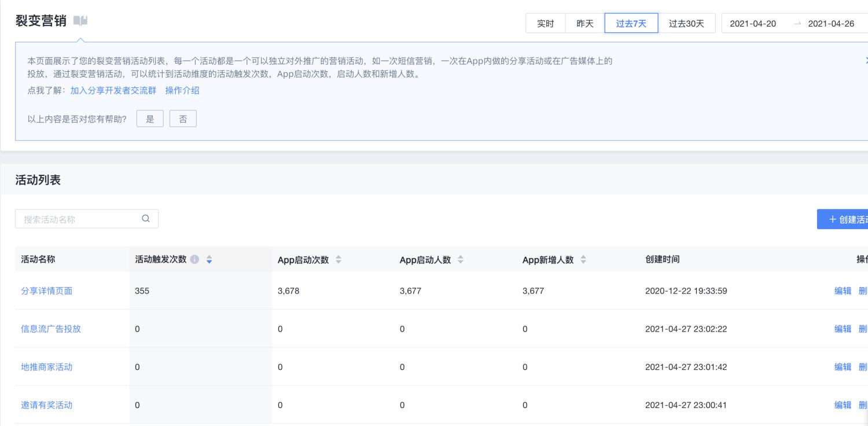Viewport: 868px width, 426px height.
Task: Dismiss the help banner via X icon
Action: pos(866,60)
